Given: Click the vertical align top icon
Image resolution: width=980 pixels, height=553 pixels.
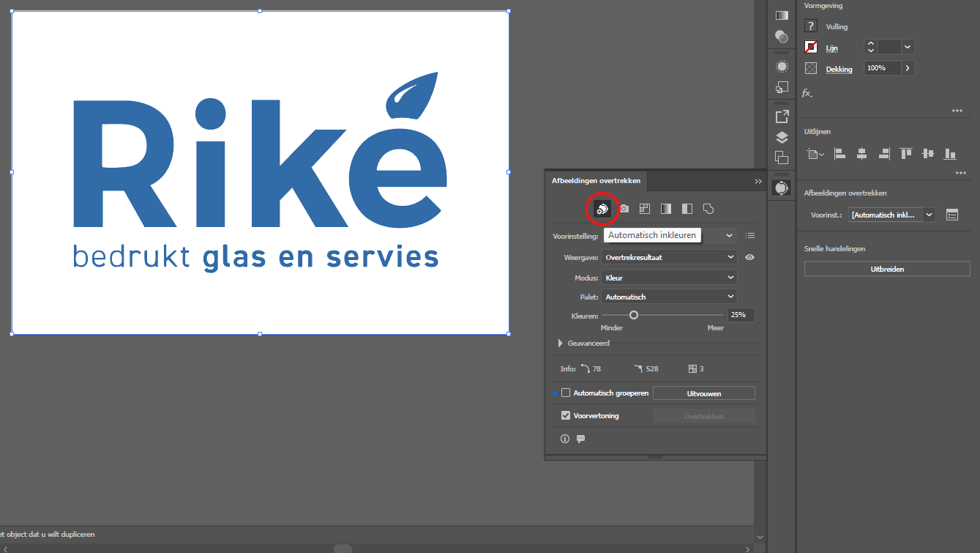Looking at the screenshot, I should (x=906, y=154).
